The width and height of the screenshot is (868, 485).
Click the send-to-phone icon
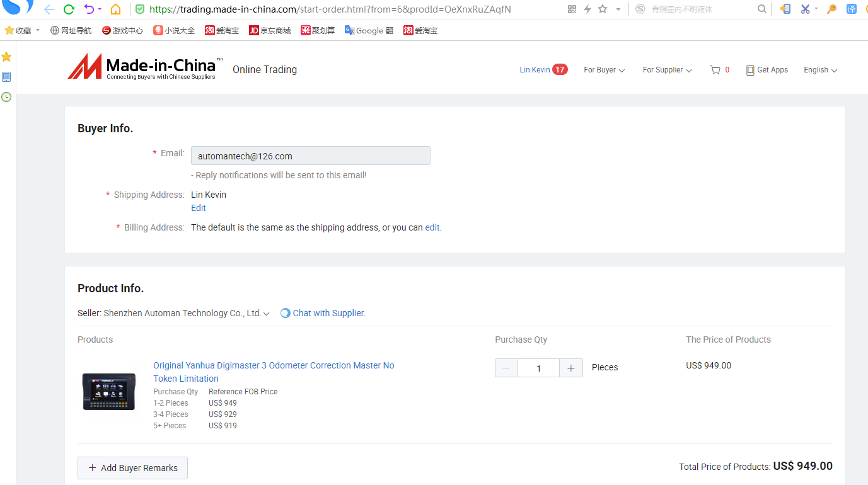click(785, 9)
